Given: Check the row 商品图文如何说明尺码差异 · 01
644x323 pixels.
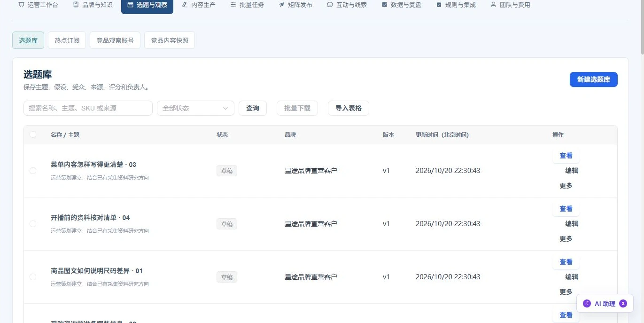Looking at the screenshot, I should [x=33, y=277].
